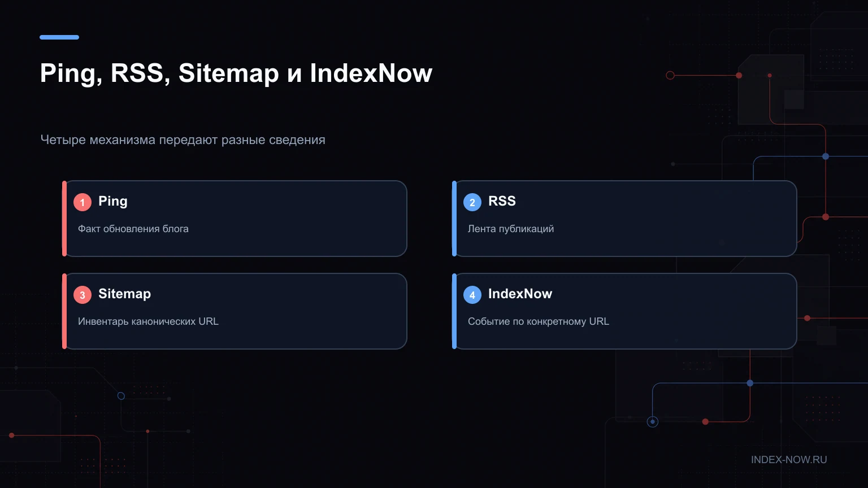The height and width of the screenshot is (488, 868).
Task: Click the text 'Инвентарь канонических URL'
Action: click(148, 321)
